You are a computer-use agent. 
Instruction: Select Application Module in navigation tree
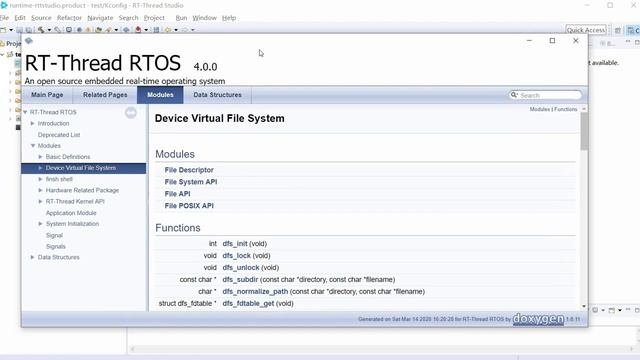(x=71, y=213)
